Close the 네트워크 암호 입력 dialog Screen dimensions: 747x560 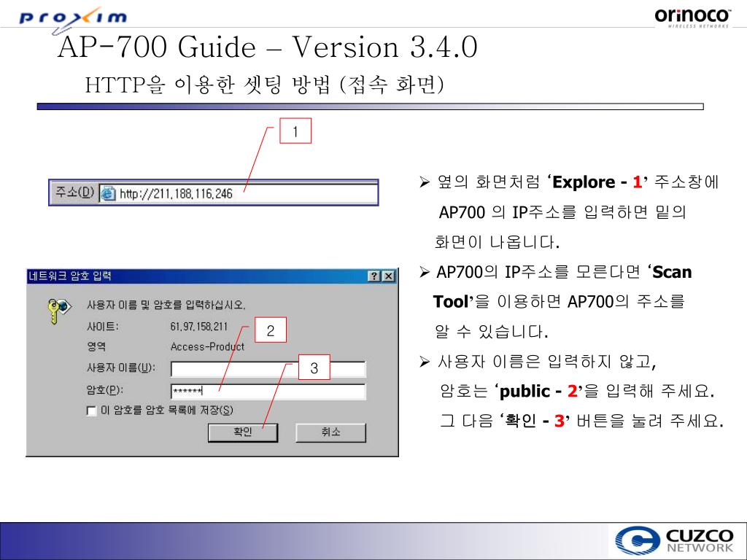pyautogui.click(x=389, y=276)
